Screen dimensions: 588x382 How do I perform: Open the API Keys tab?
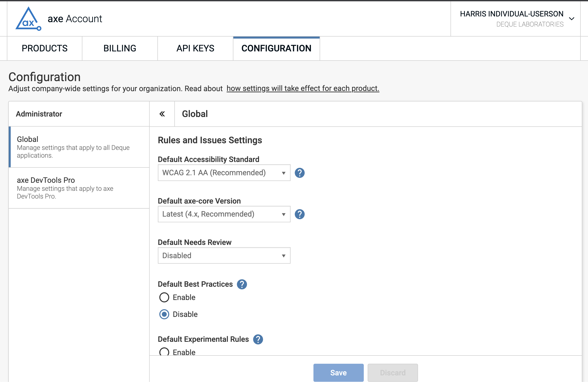coord(195,48)
